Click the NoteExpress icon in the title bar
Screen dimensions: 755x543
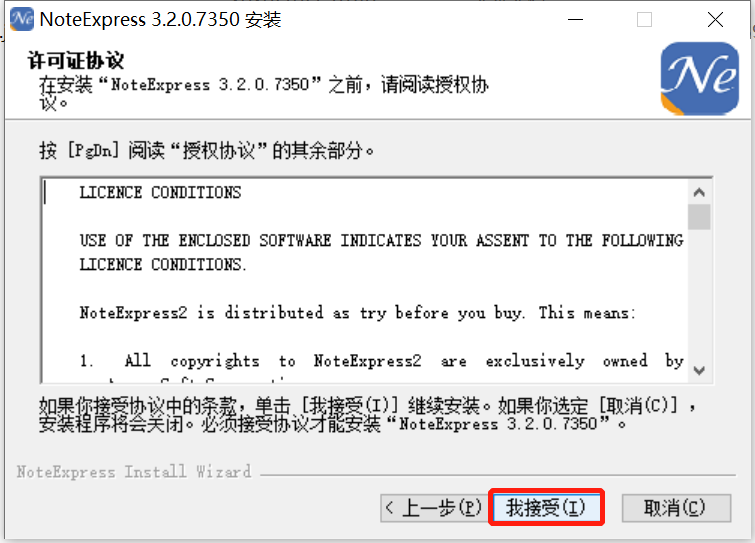click(x=22, y=19)
